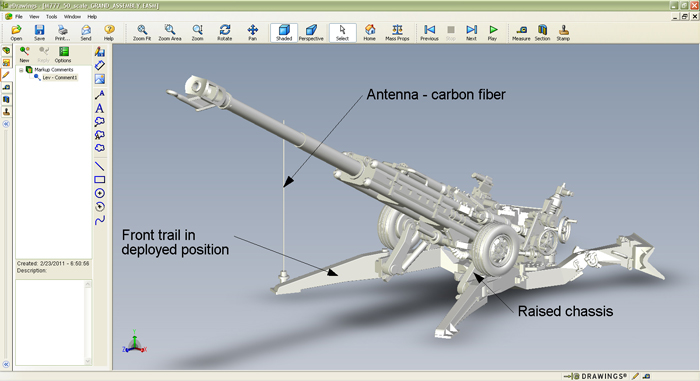Toggle the Select cursor mode
This screenshot has width=700, height=381.
(x=342, y=33)
